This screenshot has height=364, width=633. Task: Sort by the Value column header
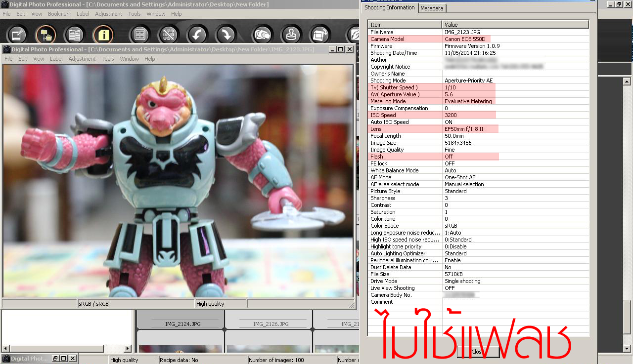(x=515, y=24)
